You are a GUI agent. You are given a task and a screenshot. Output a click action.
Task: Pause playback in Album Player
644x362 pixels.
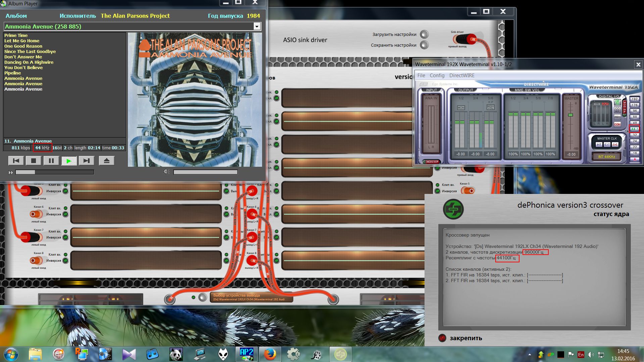click(x=51, y=161)
